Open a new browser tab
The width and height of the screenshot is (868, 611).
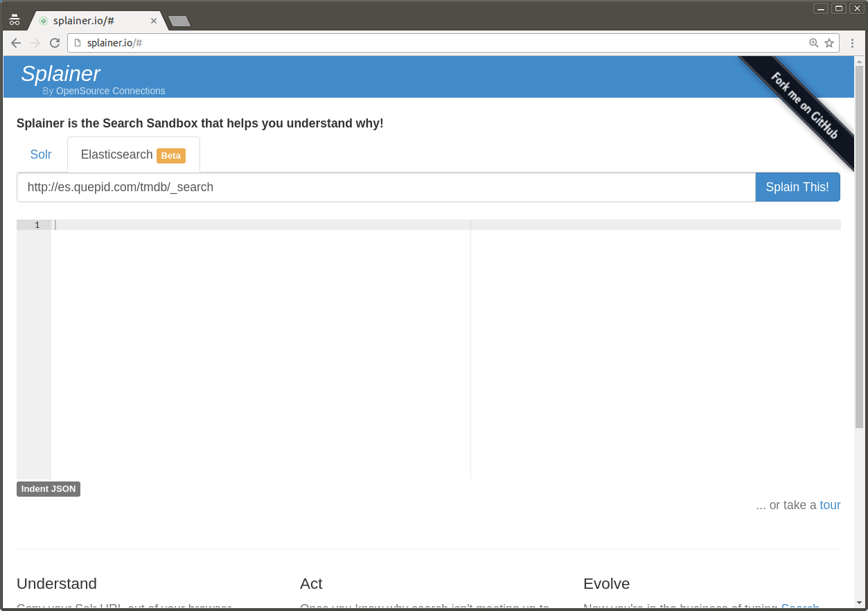179,21
